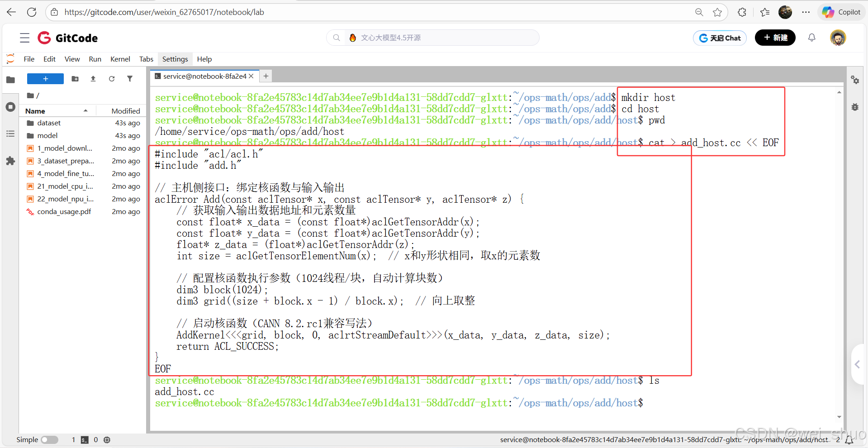
Task: Create a new folder
Action: (x=75, y=79)
